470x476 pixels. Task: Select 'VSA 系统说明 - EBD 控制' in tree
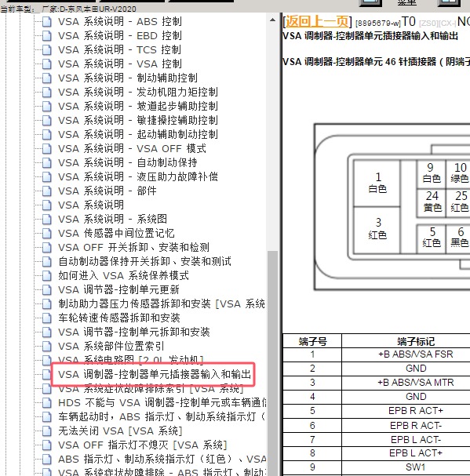(x=120, y=35)
